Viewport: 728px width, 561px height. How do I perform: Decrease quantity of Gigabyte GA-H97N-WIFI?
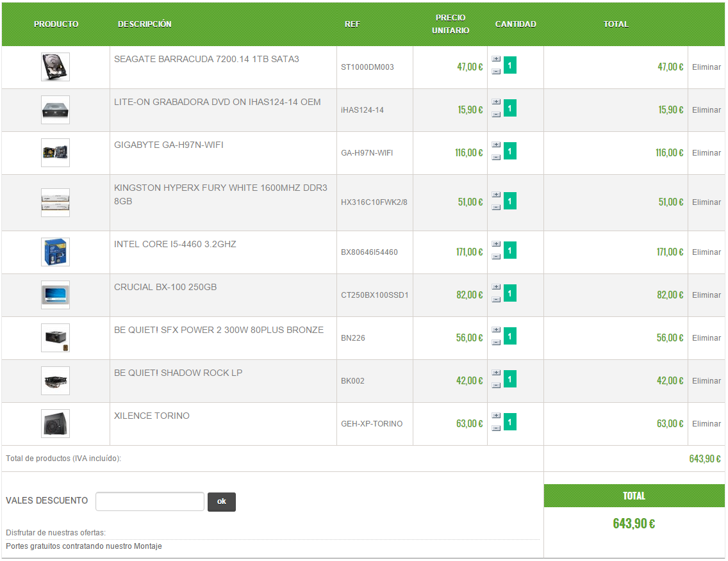click(x=496, y=158)
